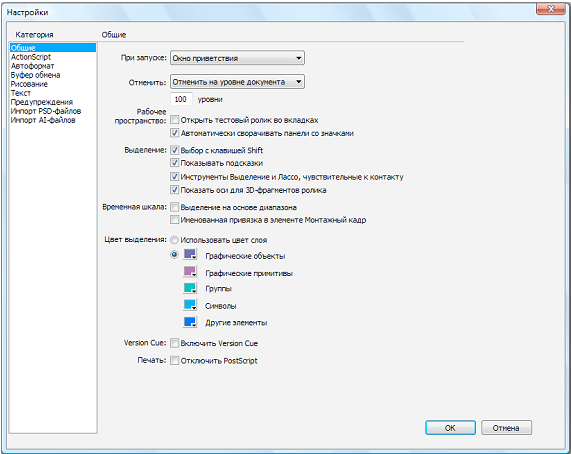
Task: Check Именованная привязка в элементе Монтажный кадр
Action: coord(174,220)
